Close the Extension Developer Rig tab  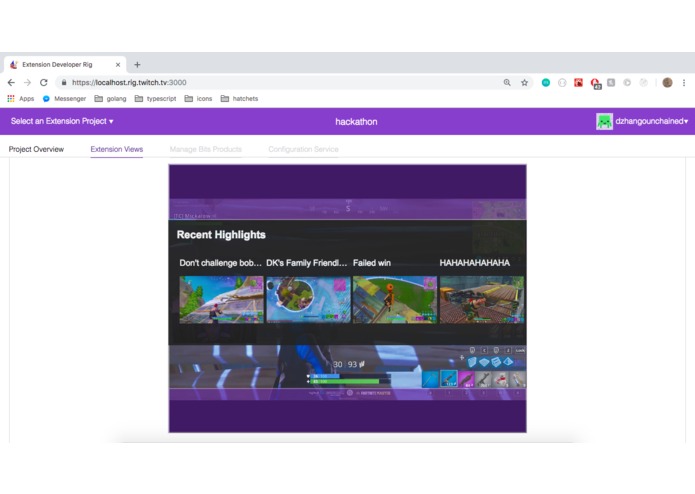pos(118,65)
